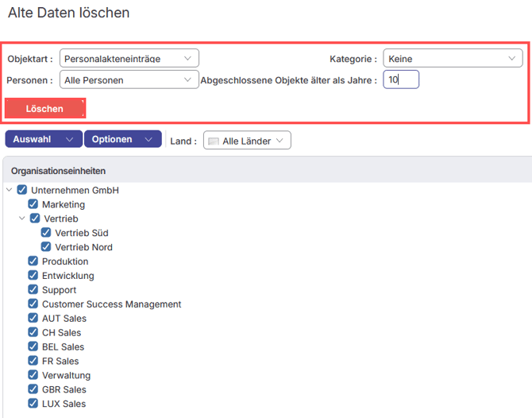Screen dimensions: 532x418
Task: Click the years input field
Action: [400, 79]
